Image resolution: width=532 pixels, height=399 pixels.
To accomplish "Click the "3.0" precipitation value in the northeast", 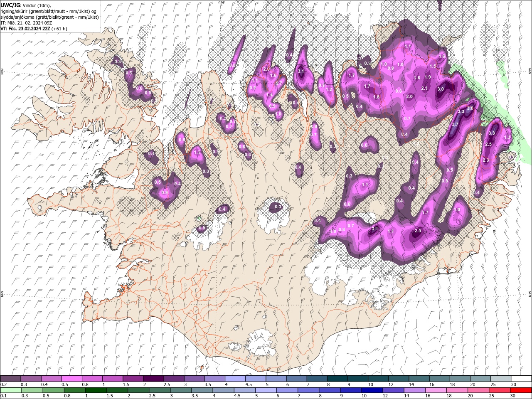I will coord(441,89).
